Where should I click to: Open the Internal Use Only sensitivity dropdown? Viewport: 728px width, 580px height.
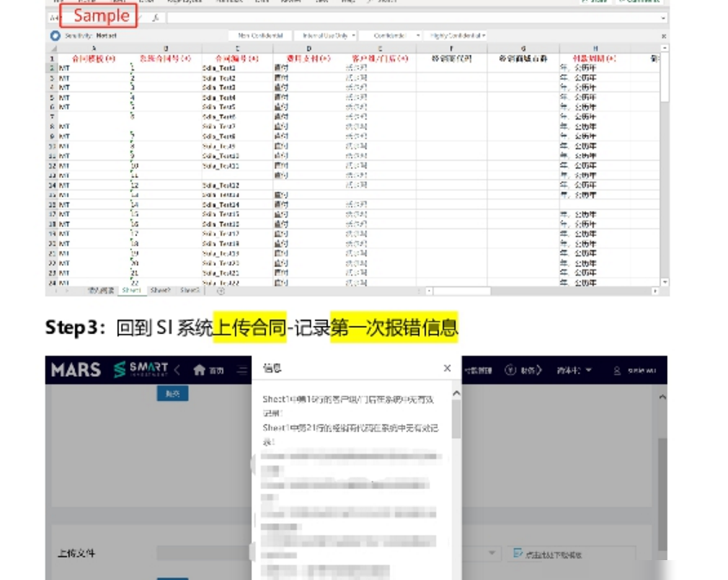click(x=326, y=36)
